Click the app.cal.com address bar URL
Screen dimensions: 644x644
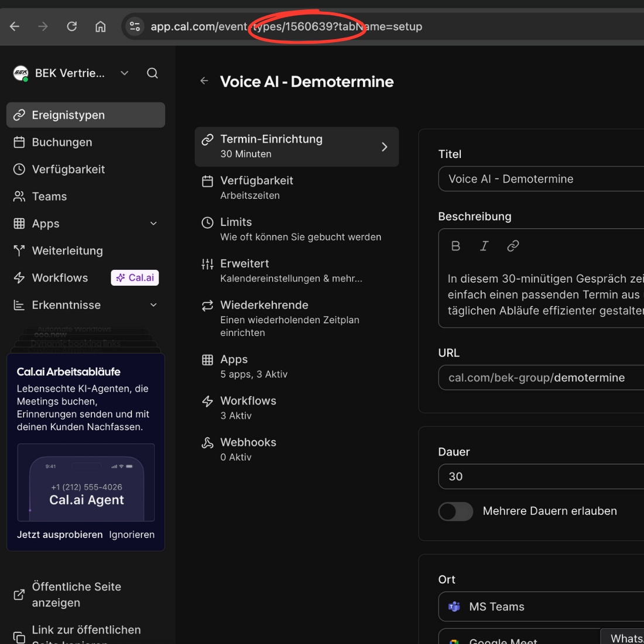pyautogui.click(x=286, y=27)
